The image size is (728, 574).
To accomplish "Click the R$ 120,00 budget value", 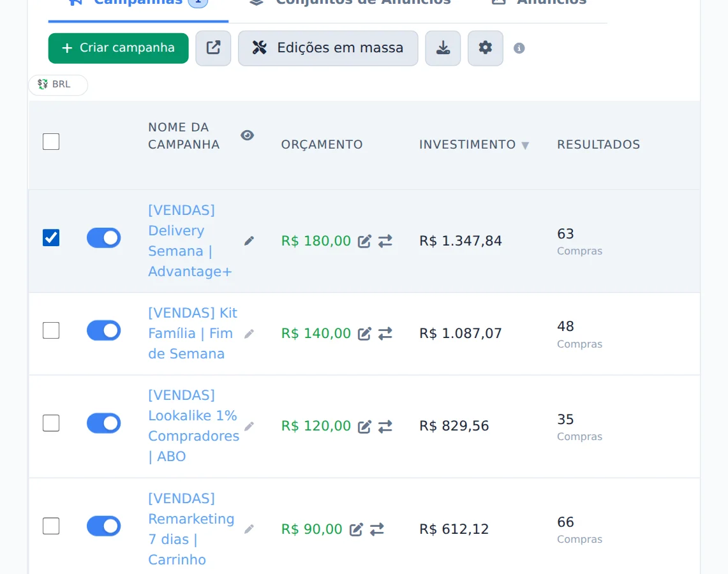I will [x=316, y=425].
